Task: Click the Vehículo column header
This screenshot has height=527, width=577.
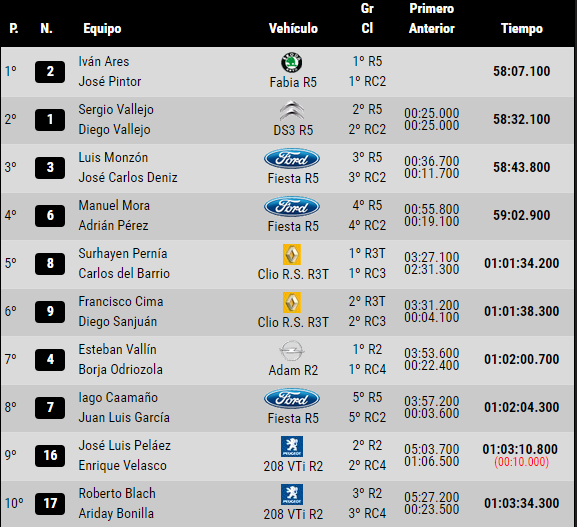Action: tap(293, 28)
